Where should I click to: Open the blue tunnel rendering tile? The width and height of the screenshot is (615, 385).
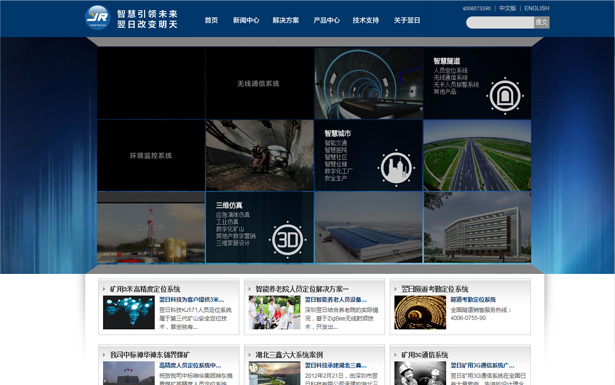pyautogui.click(x=369, y=84)
